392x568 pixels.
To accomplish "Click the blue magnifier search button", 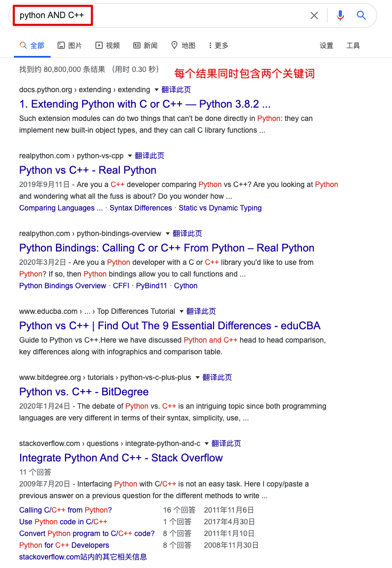I will click(x=362, y=15).
